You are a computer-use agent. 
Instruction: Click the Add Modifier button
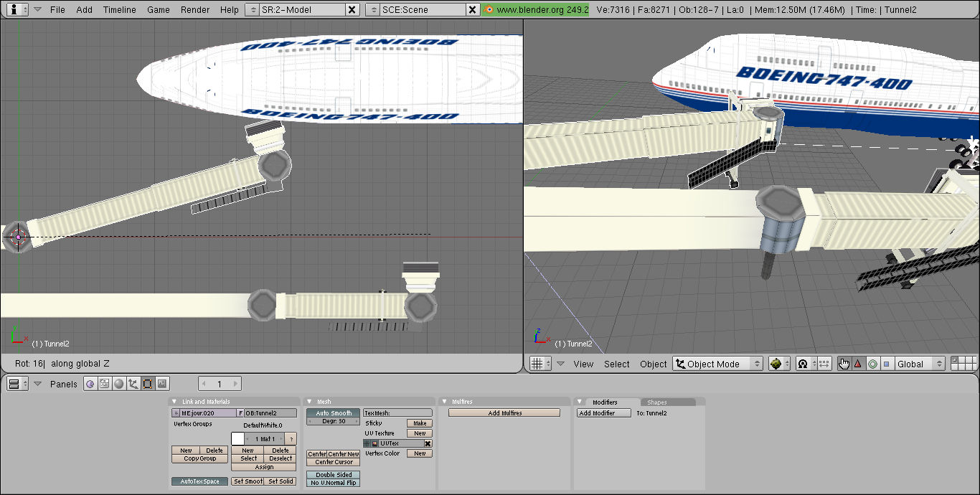[x=604, y=413]
